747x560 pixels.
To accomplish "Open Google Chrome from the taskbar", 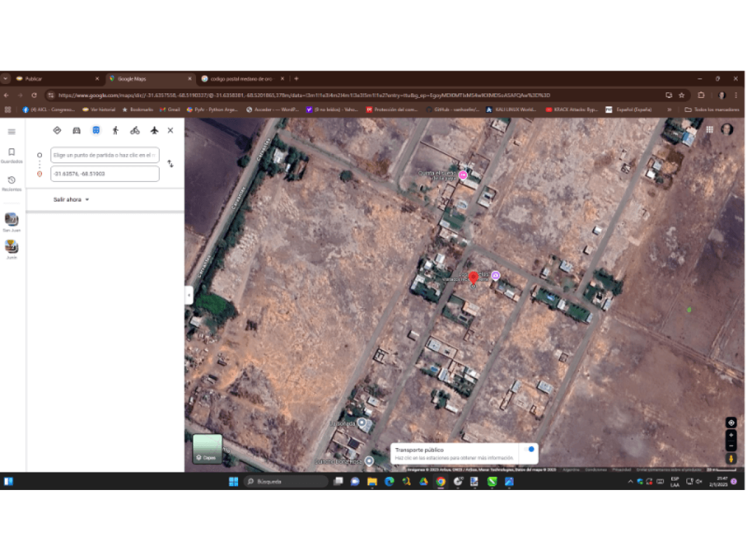I will coord(441,481).
